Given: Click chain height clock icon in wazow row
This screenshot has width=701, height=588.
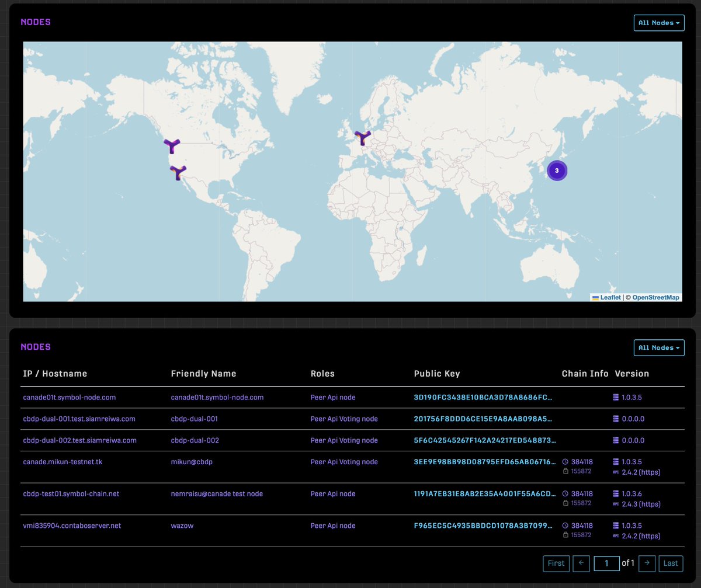Looking at the screenshot, I should tap(565, 526).
